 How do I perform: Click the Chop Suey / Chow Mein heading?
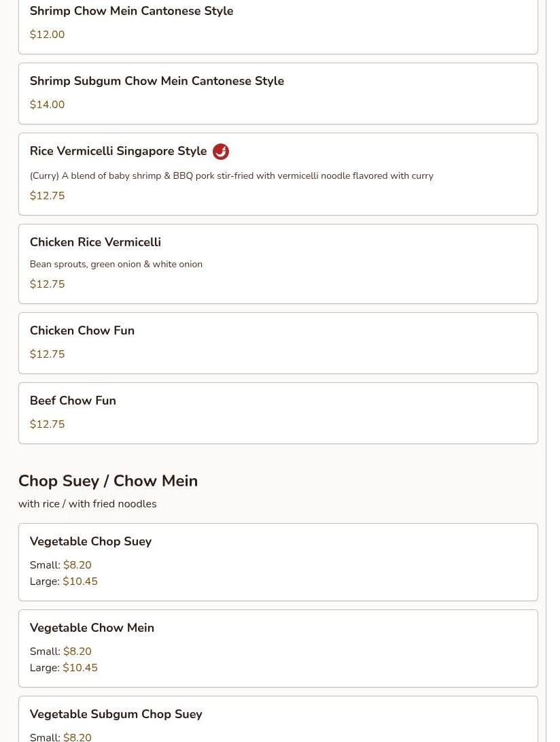(x=108, y=481)
